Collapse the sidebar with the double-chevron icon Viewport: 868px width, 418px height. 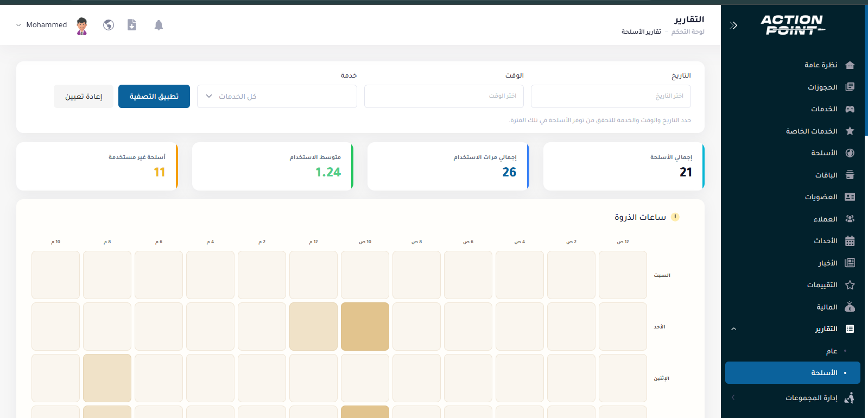click(x=733, y=25)
